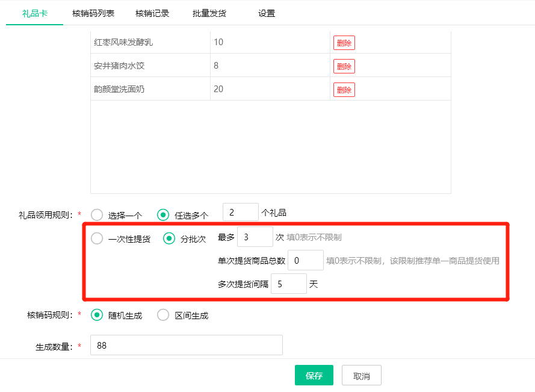Open the 核销记录 tab
Viewport: 535px width, 392px height.
(152, 13)
